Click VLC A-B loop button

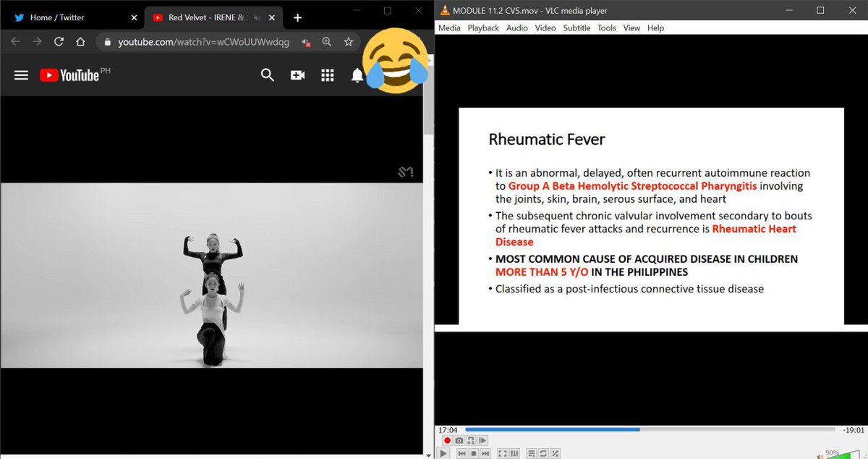[x=471, y=440]
